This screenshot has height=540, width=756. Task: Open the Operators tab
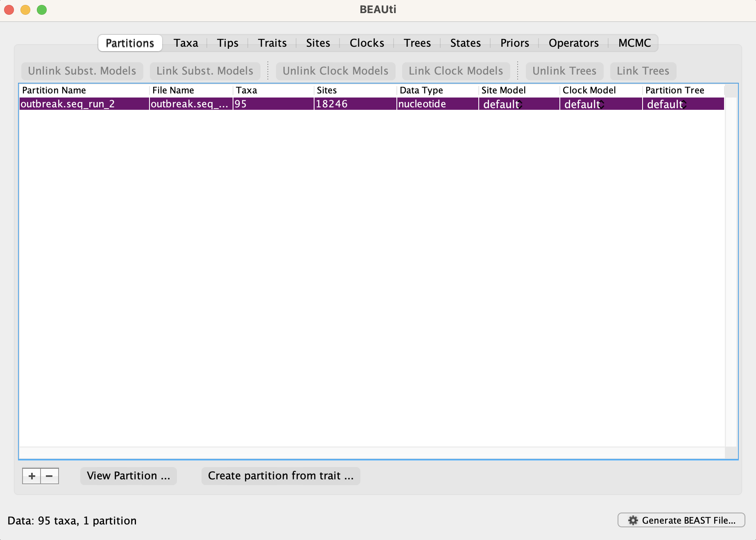pos(574,43)
